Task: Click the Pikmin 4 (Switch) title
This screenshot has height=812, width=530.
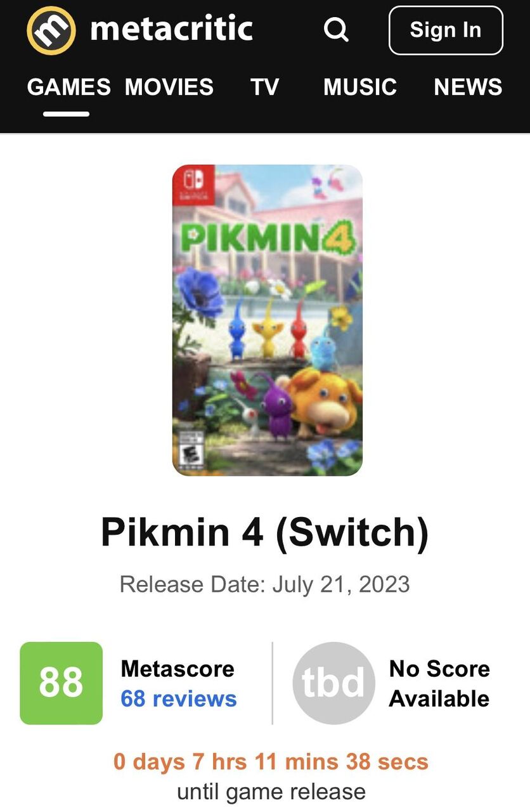Action: [x=265, y=534]
